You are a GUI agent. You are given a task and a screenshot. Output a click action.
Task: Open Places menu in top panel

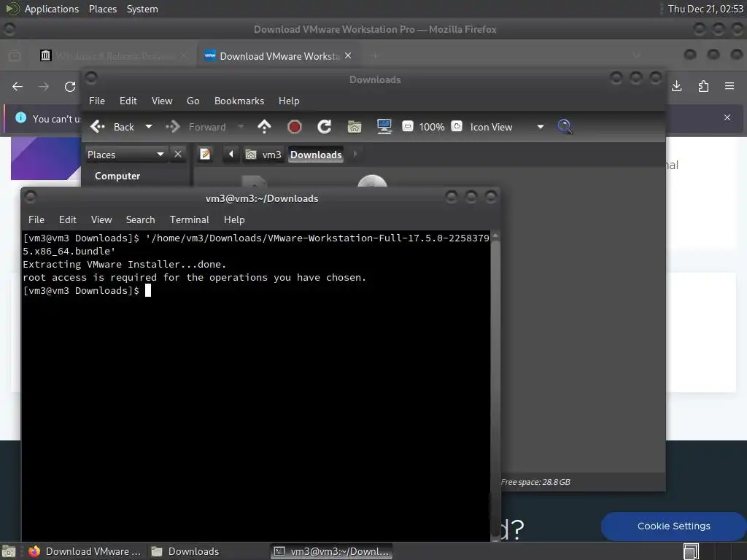click(x=103, y=9)
